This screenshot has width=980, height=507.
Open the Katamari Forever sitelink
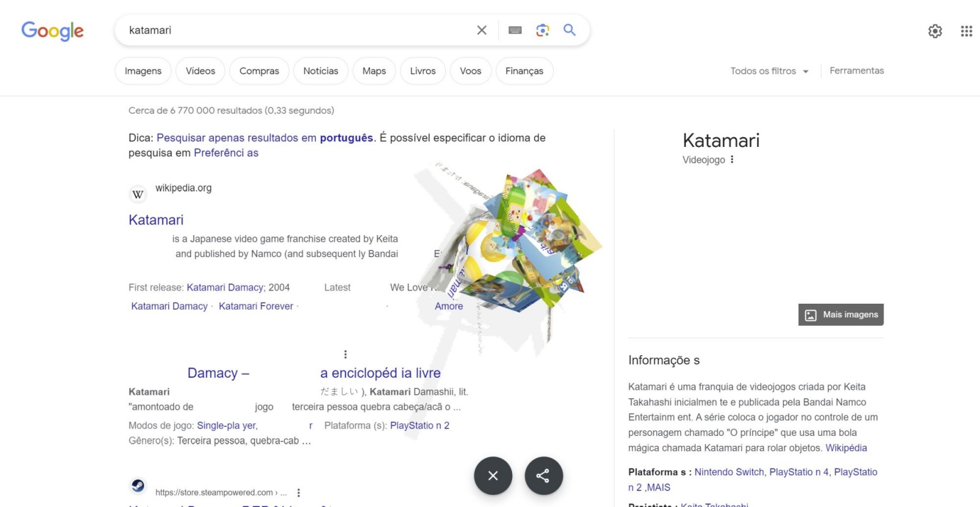pyautogui.click(x=256, y=306)
